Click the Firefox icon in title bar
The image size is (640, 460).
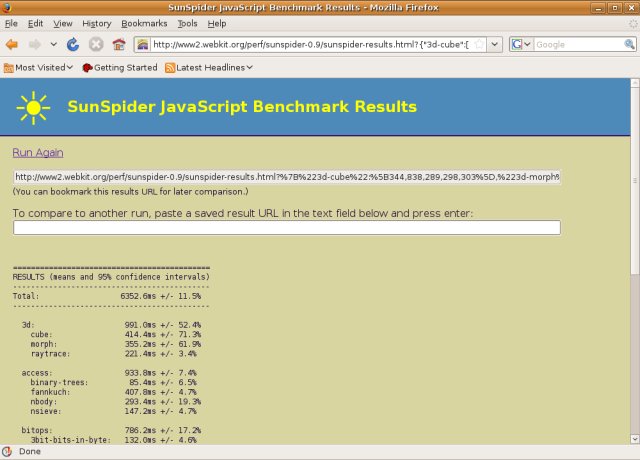click(7, 7)
